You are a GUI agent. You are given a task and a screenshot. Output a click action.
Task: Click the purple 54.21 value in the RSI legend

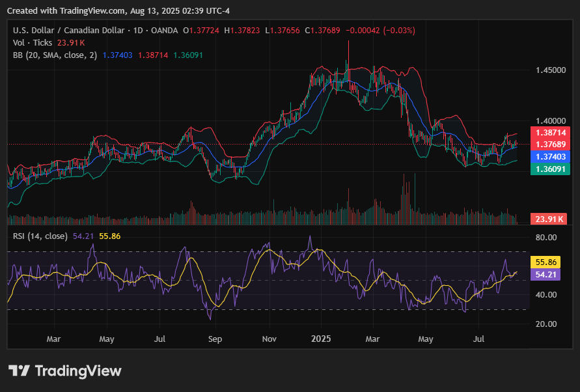click(x=83, y=236)
